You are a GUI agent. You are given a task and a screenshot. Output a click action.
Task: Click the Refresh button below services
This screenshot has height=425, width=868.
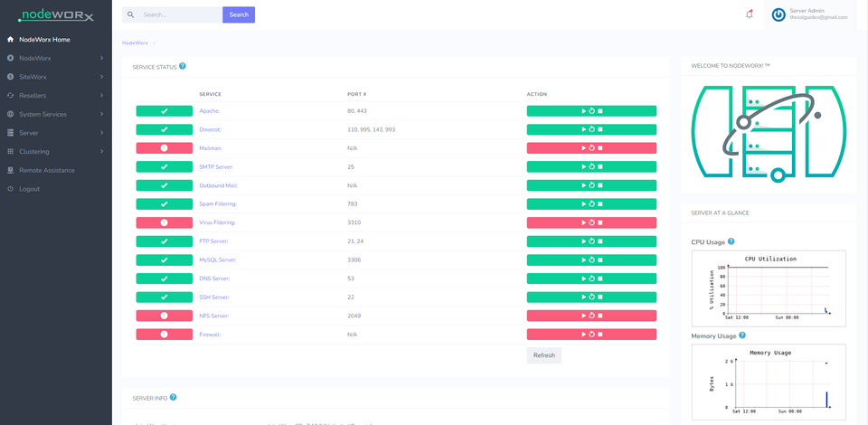coord(543,355)
